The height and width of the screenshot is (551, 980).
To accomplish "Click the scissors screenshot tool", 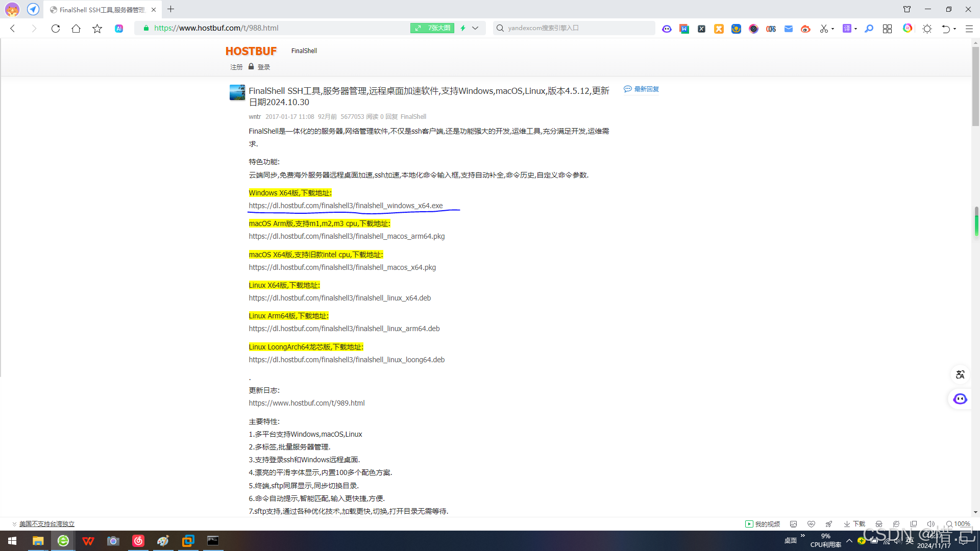I will pyautogui.click(x=823, y=29).
